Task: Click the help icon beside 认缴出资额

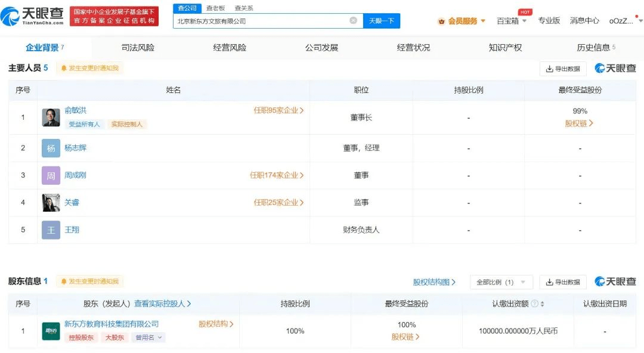Action: (x=534, y=304)
